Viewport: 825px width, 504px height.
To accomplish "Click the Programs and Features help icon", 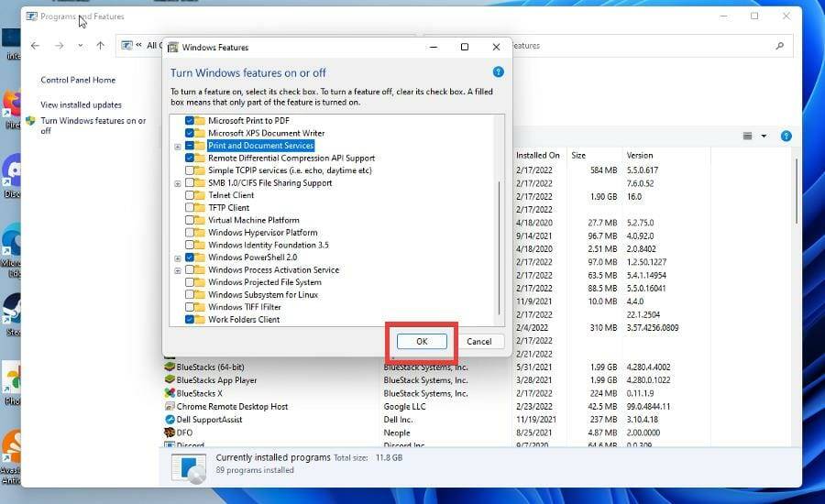I will (786, 137).
